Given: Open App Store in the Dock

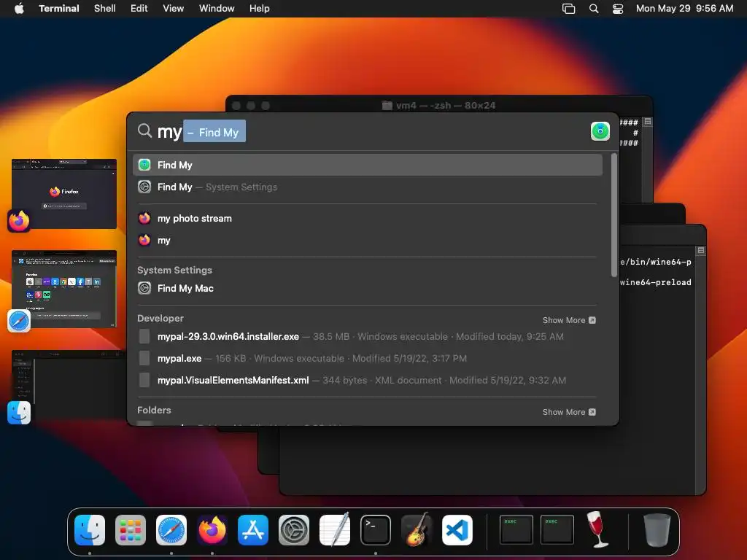Looking at the screenshot, I should [x=253, y=530].
